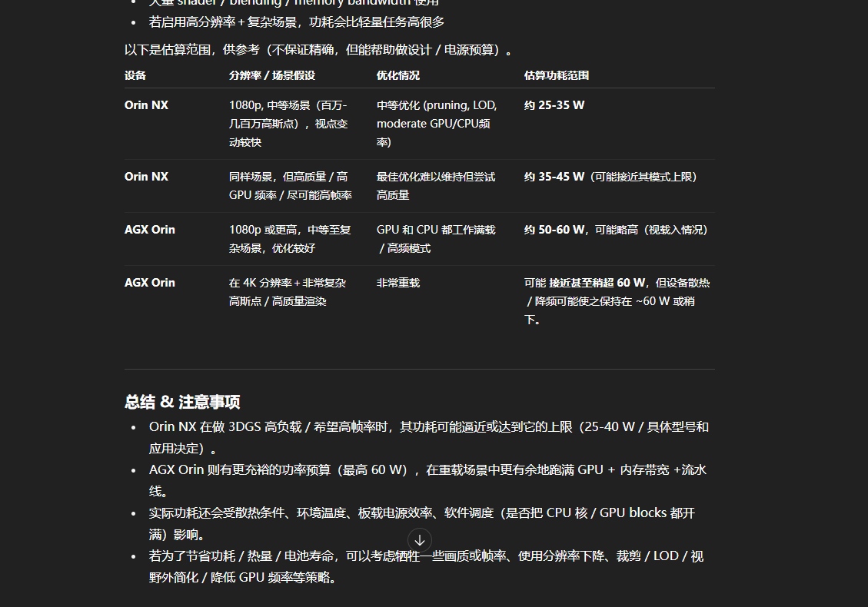Click the bullet starting "AGX Orin 则有更充裕"
The width and height of the screenshot is (868, 607).
pos(427,480)
